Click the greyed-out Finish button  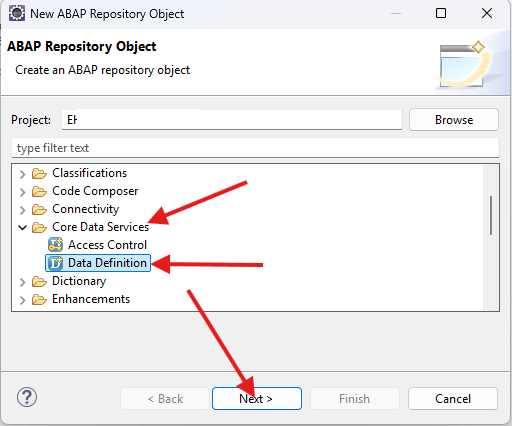[355, 399]
